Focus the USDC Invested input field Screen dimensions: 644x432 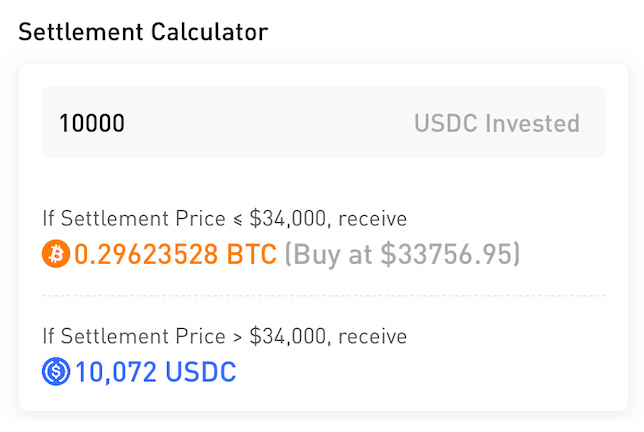point(323,122)
